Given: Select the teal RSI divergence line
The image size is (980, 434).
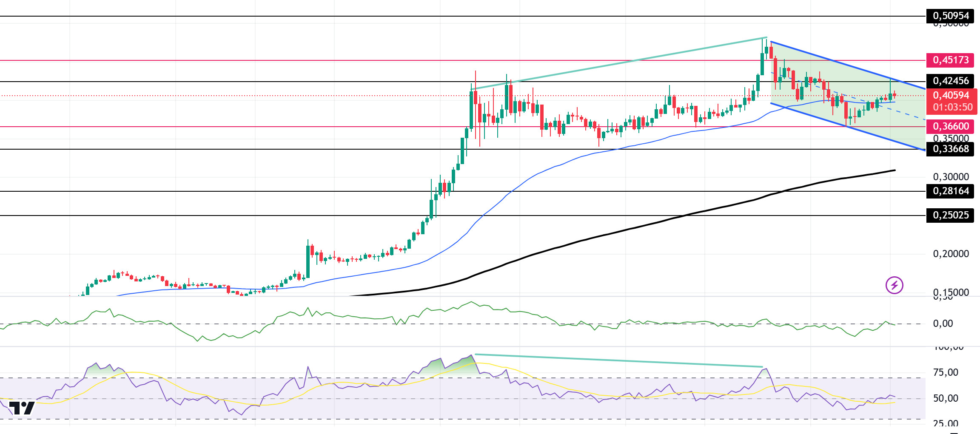Looking at the screenshot, I should pyautogui.click(x=619, y=360).
